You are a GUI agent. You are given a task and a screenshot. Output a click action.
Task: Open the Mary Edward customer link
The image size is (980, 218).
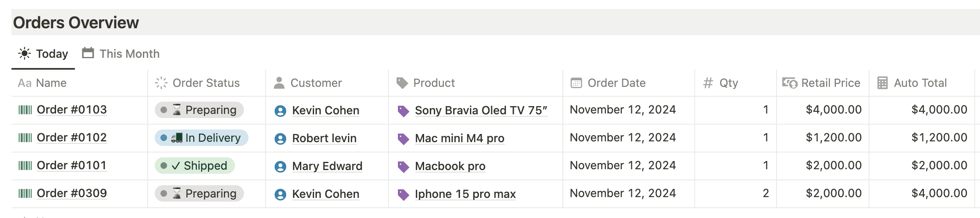(327, 166)
